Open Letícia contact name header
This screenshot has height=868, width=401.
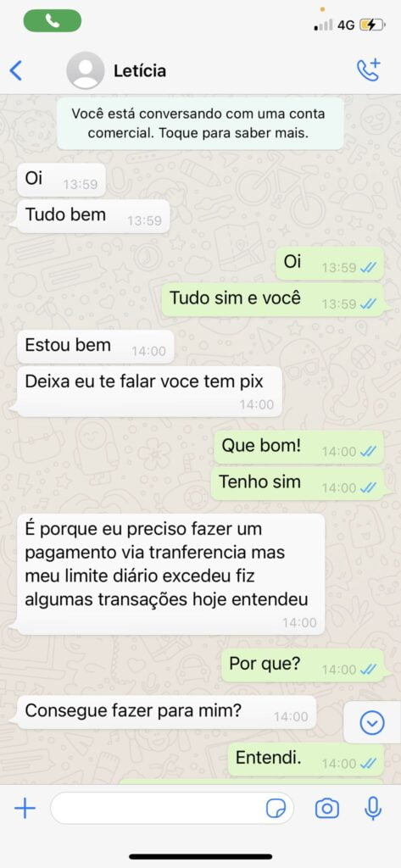click(140, 71)
